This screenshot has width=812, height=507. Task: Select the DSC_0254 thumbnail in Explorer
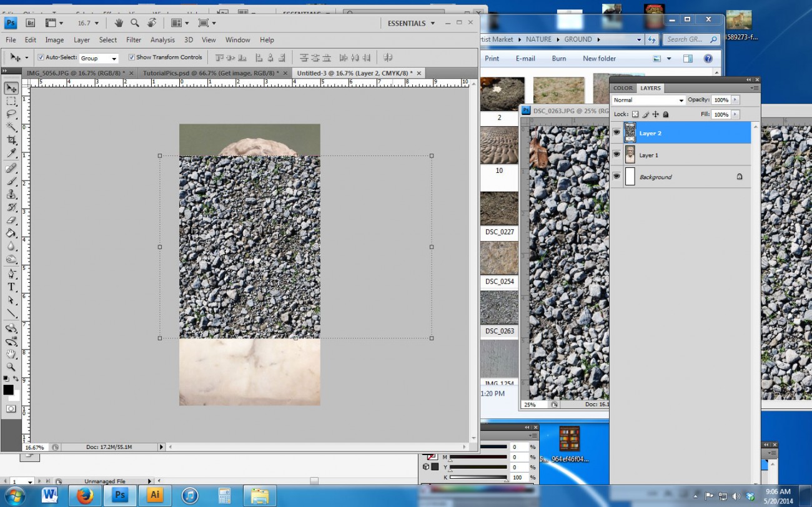pos(498,257)
